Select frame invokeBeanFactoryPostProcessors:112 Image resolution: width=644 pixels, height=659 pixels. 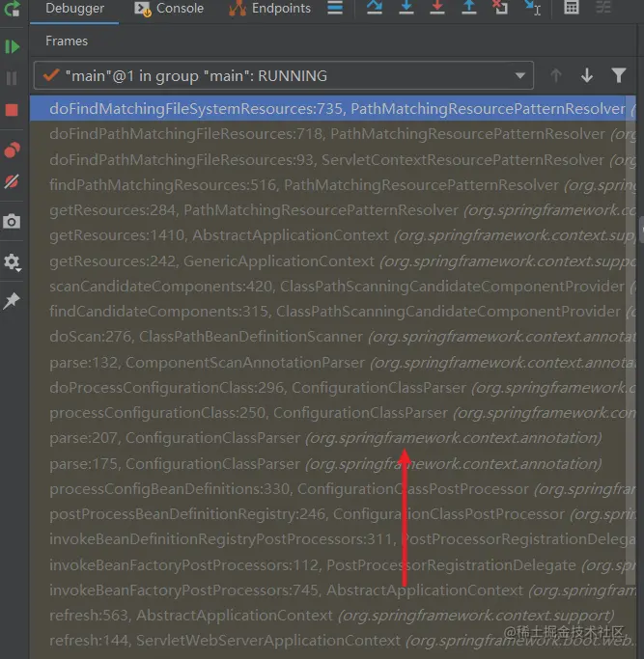click(x=332, y=564)
